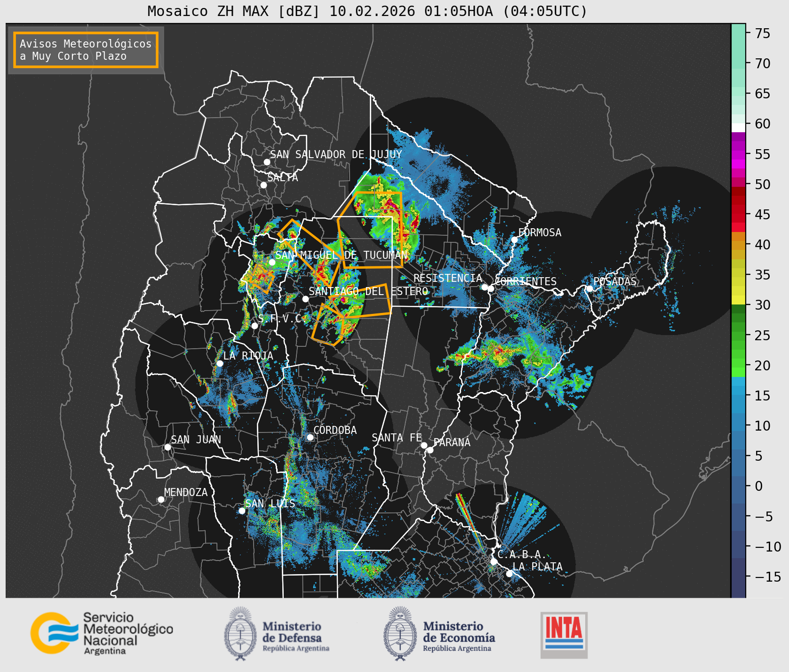The height and width of the screenshot is (672, 789).
Task: Click the MENDOZA city marker dot
Action: (x=161, y=499)
